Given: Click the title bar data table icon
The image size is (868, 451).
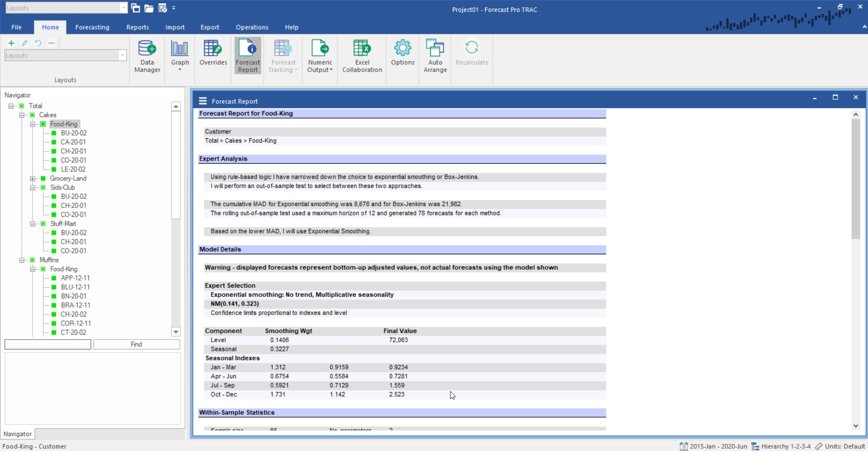Looking at the screenshot, I should [x=163, y=8].
